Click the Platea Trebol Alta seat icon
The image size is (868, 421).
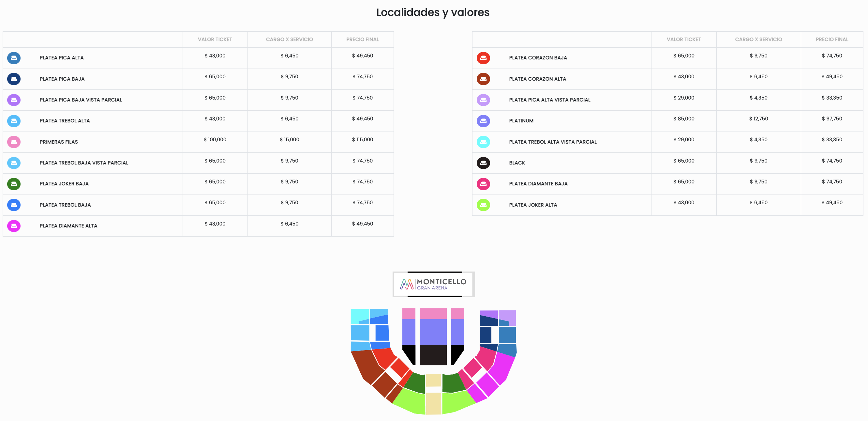point(14,121)
